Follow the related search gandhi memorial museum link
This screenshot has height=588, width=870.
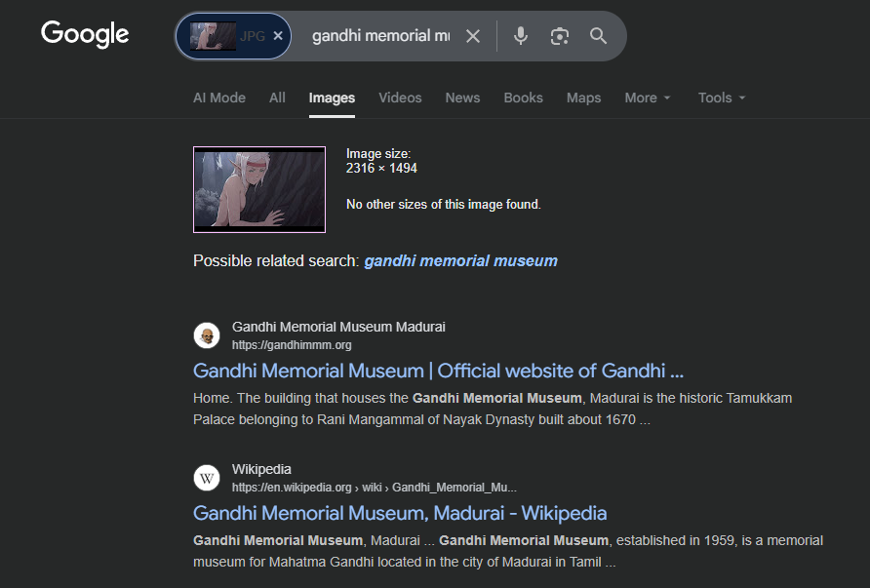460,260
